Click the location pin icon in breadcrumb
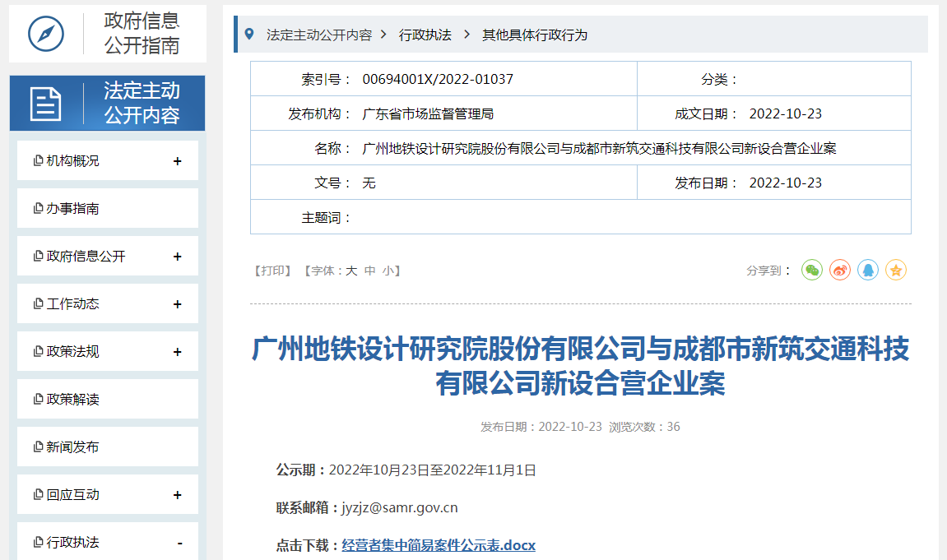Image resolution: width=947 pixels, height=560 pixels. click(x=248, y=35)
